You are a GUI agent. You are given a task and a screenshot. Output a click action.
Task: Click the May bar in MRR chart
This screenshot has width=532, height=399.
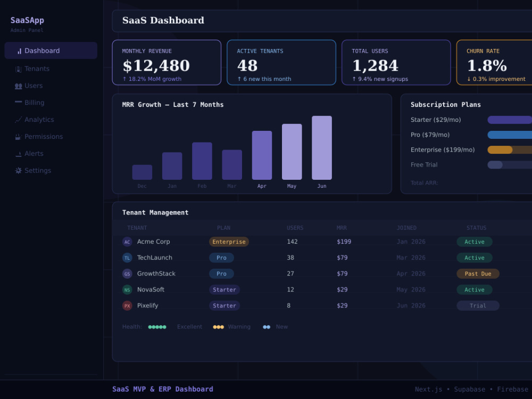[292, 152]
